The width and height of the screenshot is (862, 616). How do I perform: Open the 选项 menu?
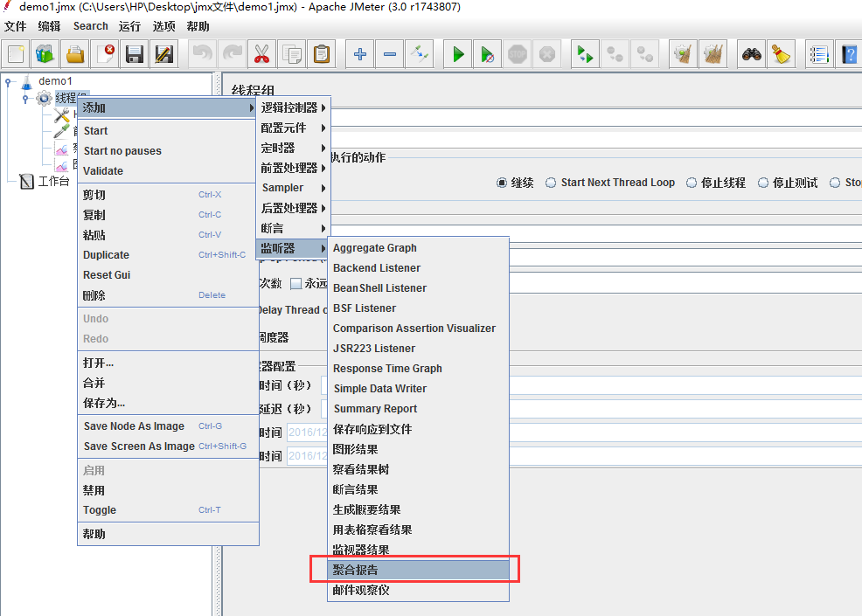[x=163, y=26]
